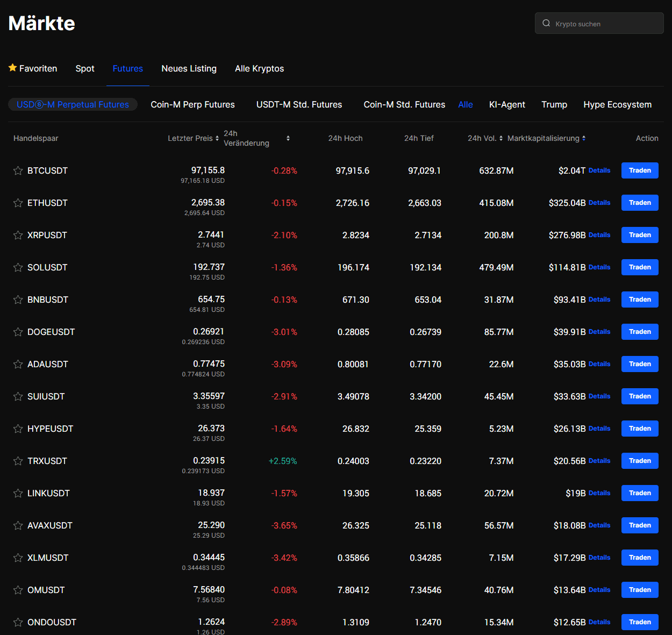Image resolution: width=672 pixels, height=635 pixels.
Task: Favorite AVAXUSDT with its star icon
Action: (x=18, y=526)
